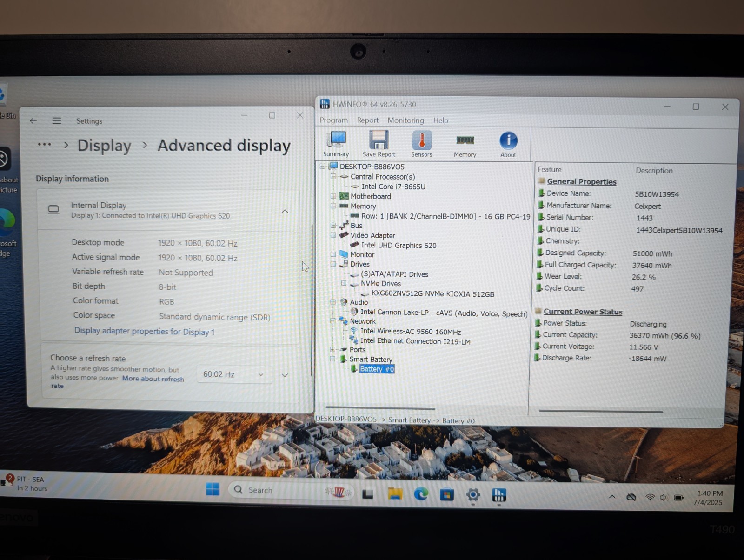The height and width of the screenshot is (560, 744).
Task: Click the Discharge Rate value -18644 mW
Action: 647,359
